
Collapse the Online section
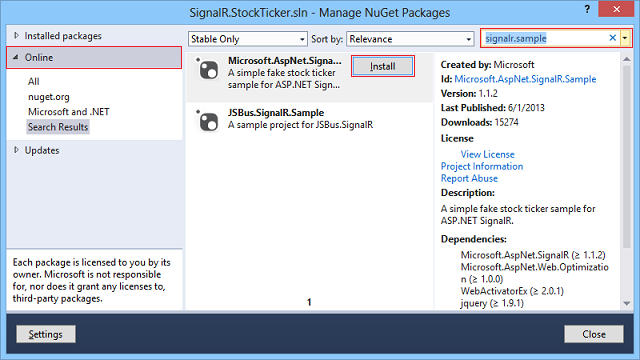[16, 57]
